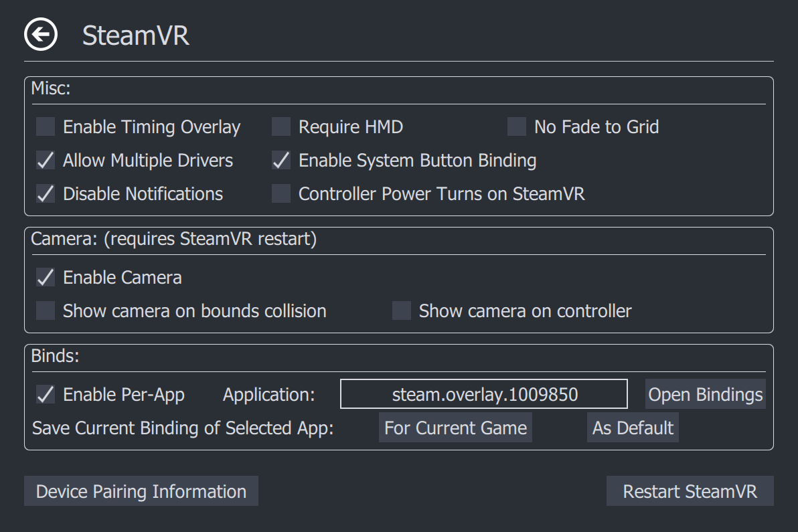Toggle Require HMD checkbox
The width and height of the screenshot is (798, 532).
pyautogui.click(x=281, y=126)
